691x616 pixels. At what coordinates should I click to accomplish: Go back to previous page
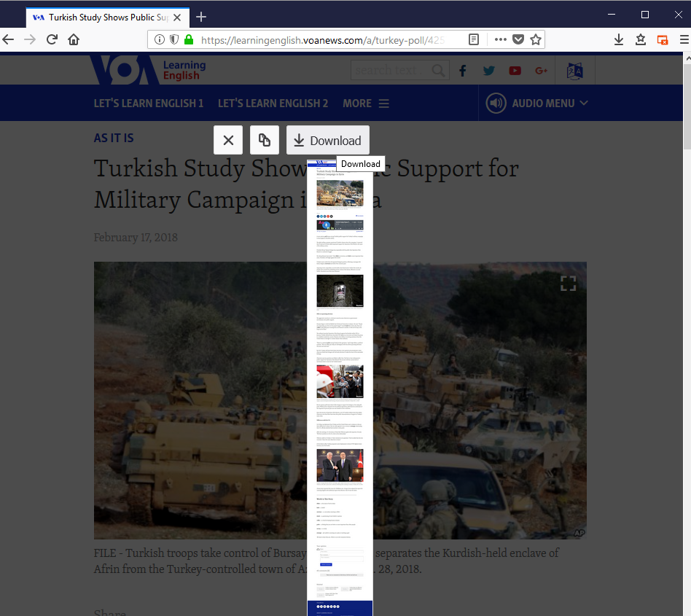click(x=9, y=40)
